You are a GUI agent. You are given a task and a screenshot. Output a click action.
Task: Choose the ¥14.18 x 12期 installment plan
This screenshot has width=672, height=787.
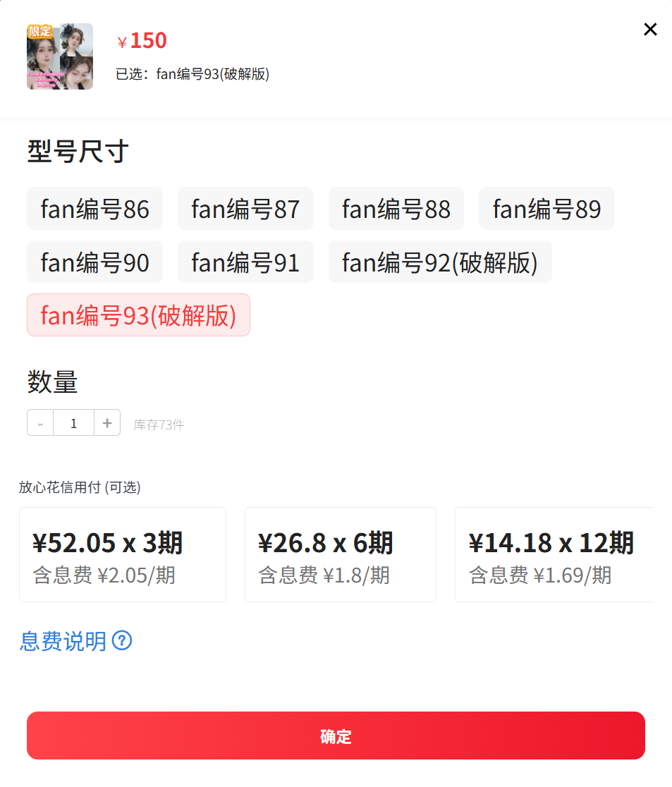pos(554,554)
